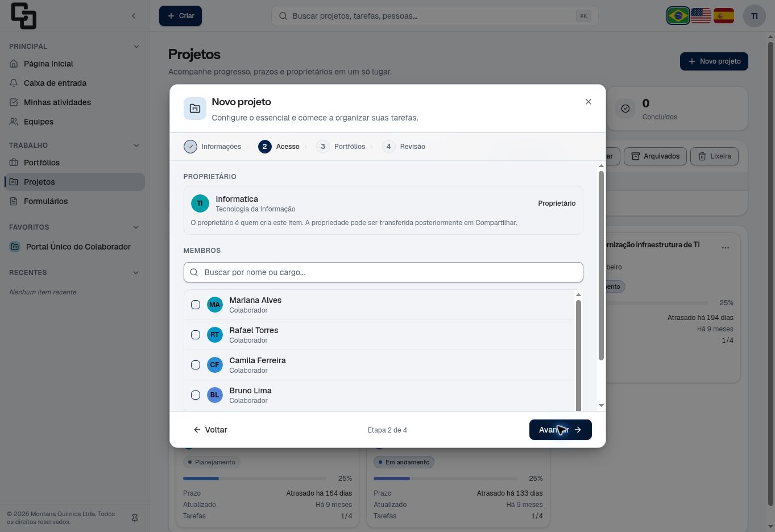Click Mariana Alves' MA avatar

coord(214,305)
